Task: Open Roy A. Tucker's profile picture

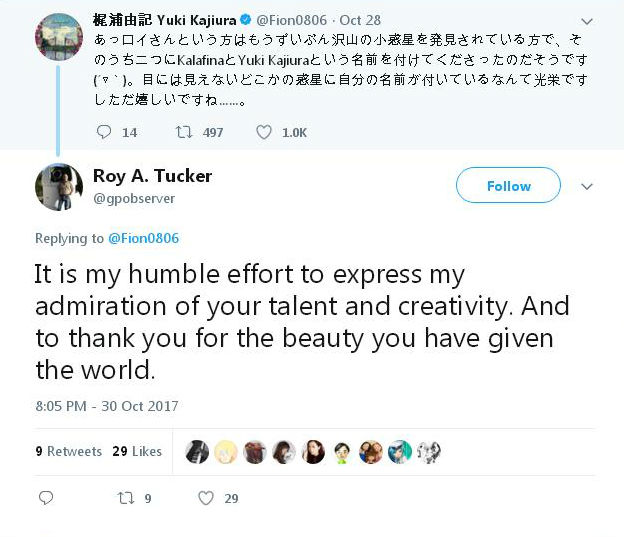Action: [x=59, y=187]
